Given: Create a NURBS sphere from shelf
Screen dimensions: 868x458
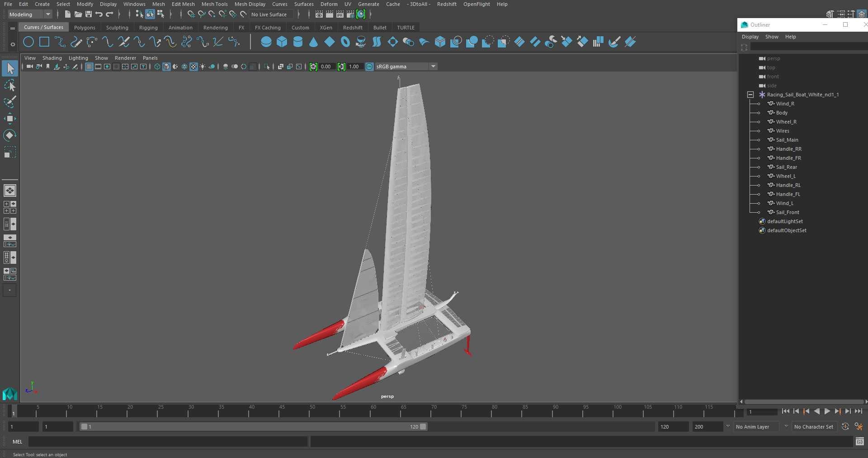Looking at the screenshot, I should point(266,42).
